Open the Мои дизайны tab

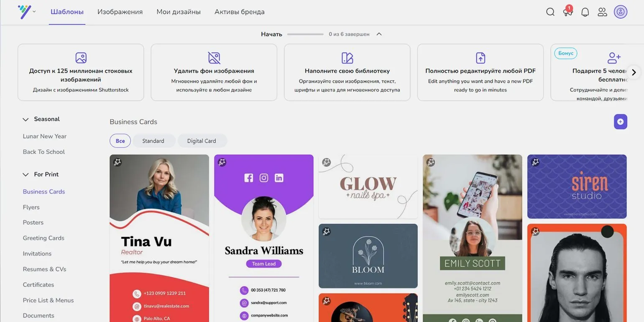pos(179,12)
